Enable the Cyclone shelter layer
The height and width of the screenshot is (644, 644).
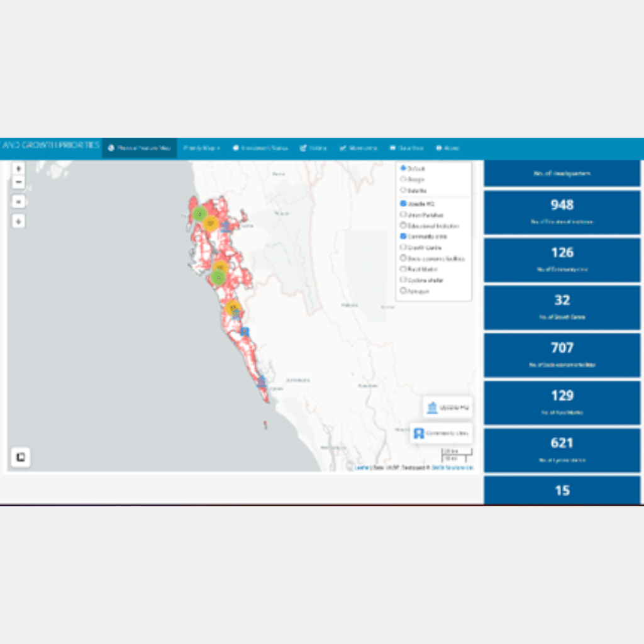point(403,280)
